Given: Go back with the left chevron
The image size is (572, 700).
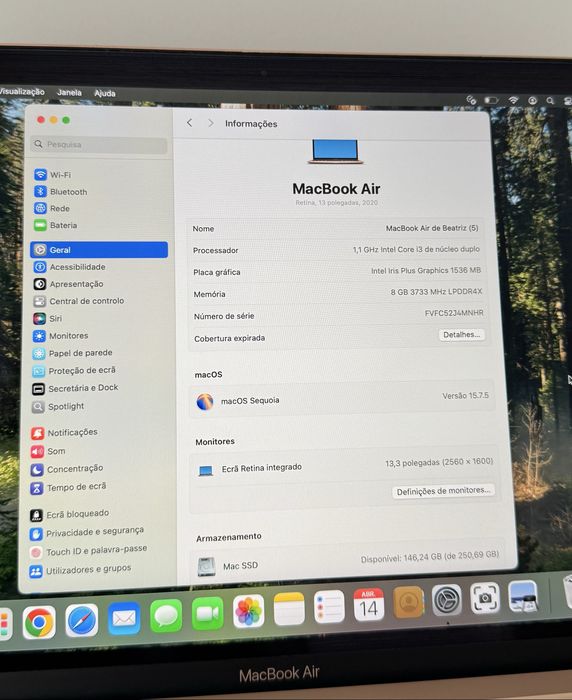Looking at the screenshot, I should (189, 123).
